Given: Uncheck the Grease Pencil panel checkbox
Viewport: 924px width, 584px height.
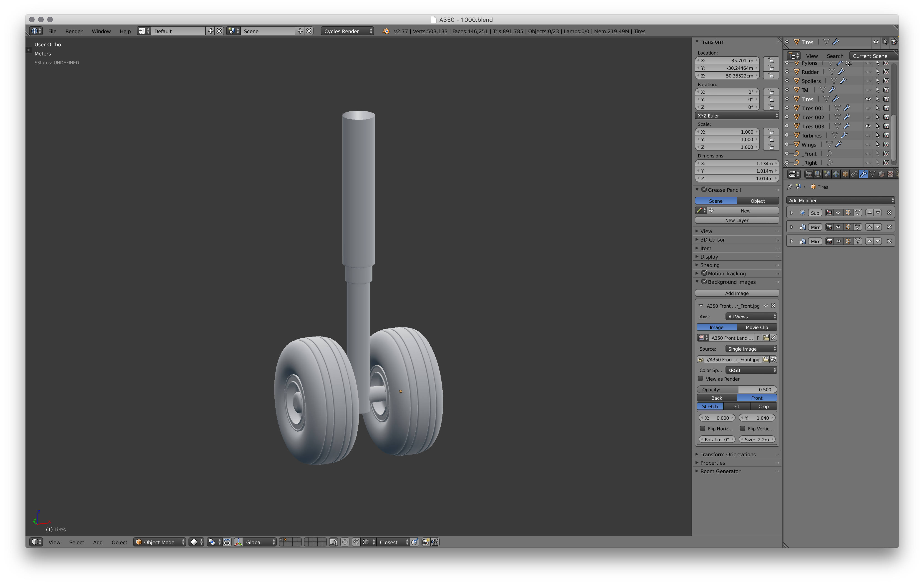Looking at the screenshot, I should point(704,190).
